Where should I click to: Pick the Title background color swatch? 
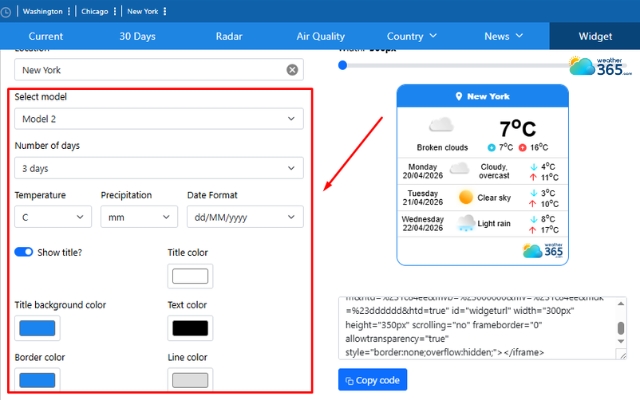click(37, 327)
